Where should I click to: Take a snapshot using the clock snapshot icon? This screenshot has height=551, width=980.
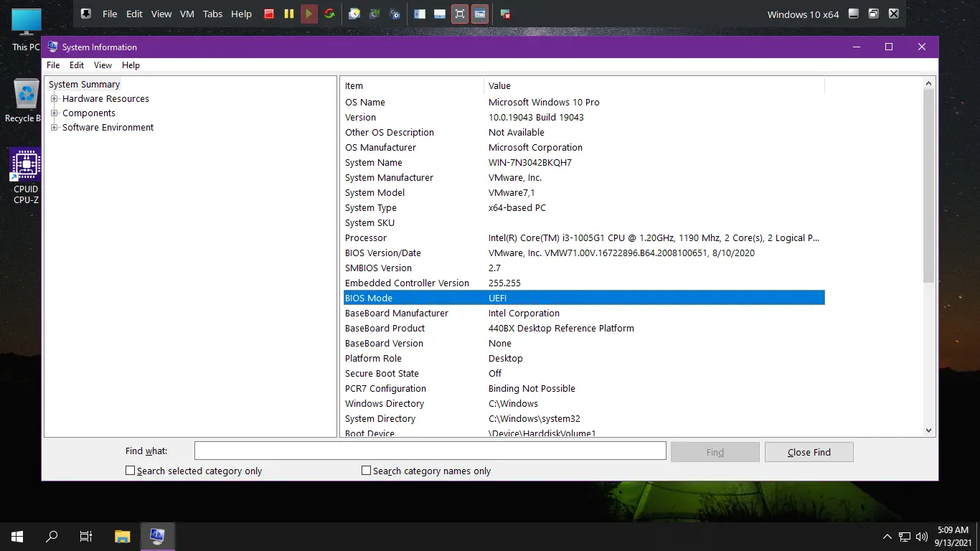tap(354, 14)
